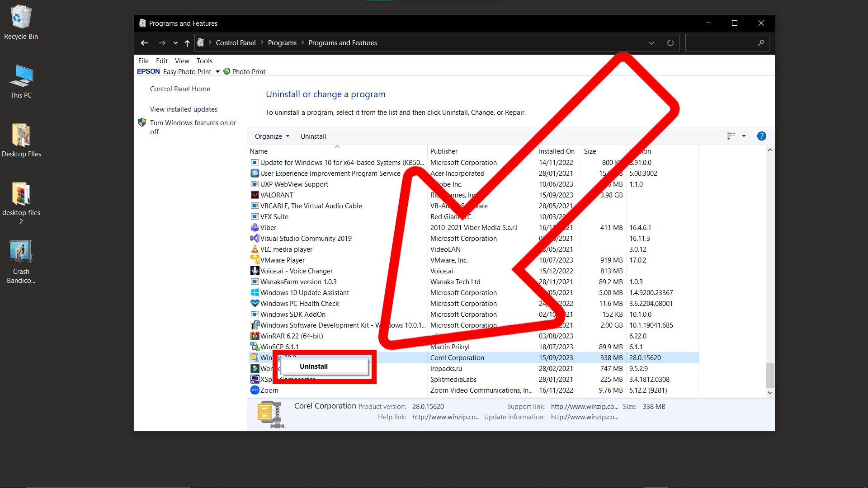Click the scrollbar down arrow
The image size is (868, 488).
[770, 393]
